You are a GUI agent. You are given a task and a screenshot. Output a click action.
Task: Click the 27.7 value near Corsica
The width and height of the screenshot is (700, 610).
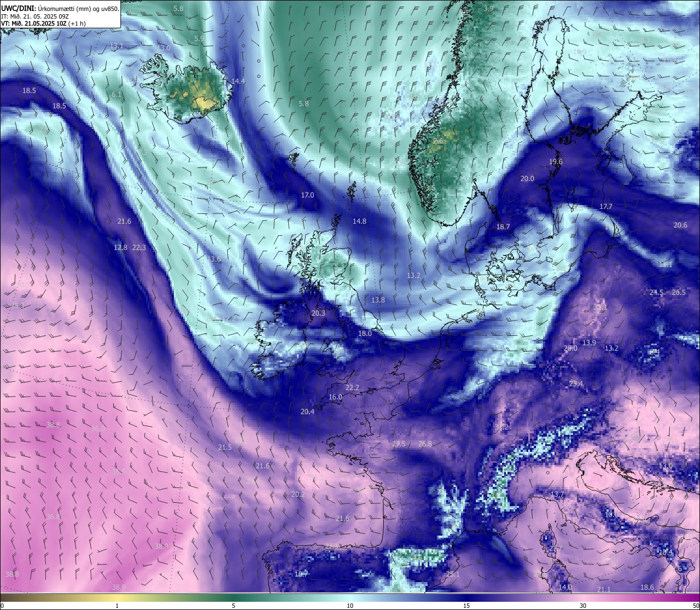(556, 548)
